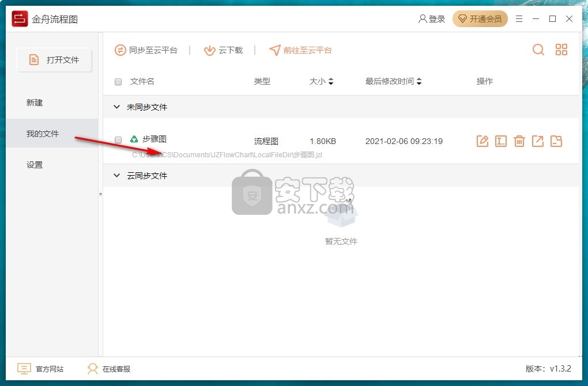
Task: Toggle the select-all checkbox beside 文件名
Action: click(118, 82)
